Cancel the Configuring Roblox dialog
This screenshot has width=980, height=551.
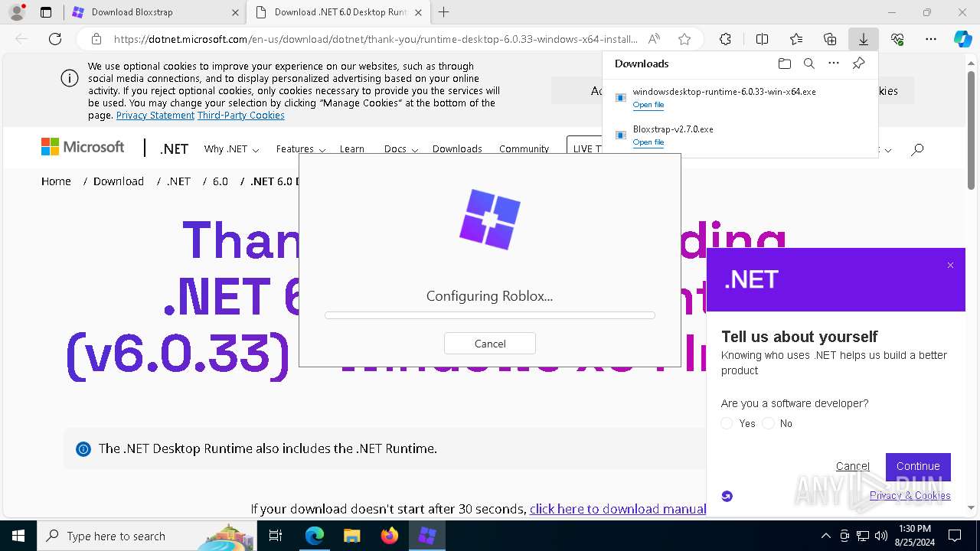(490, 344)
